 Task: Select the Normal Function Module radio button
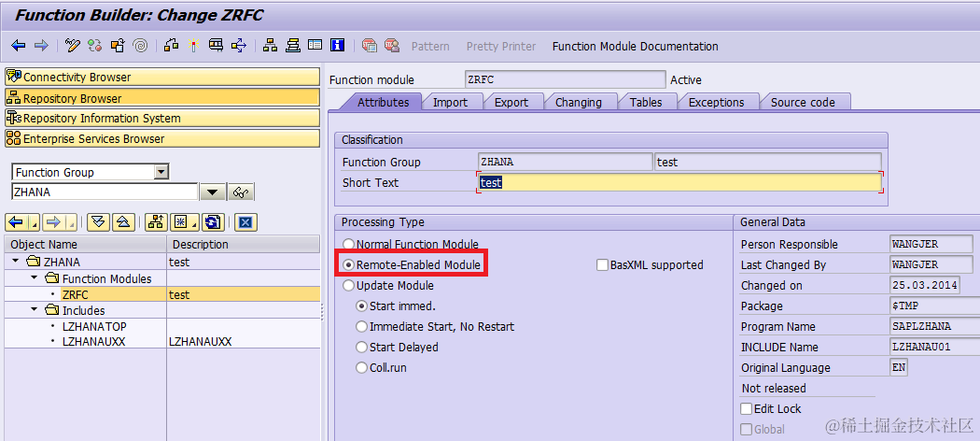(348, 244)
